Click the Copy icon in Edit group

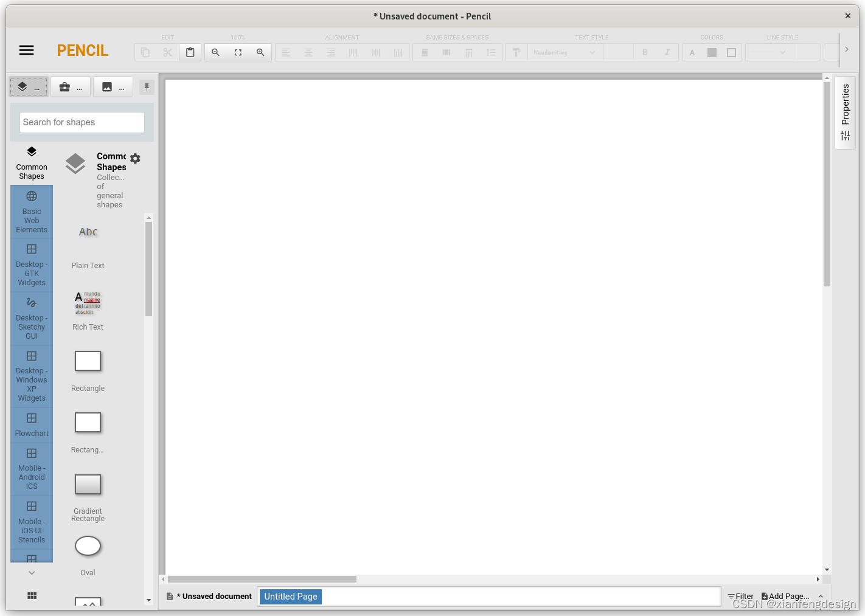point(145,52)
